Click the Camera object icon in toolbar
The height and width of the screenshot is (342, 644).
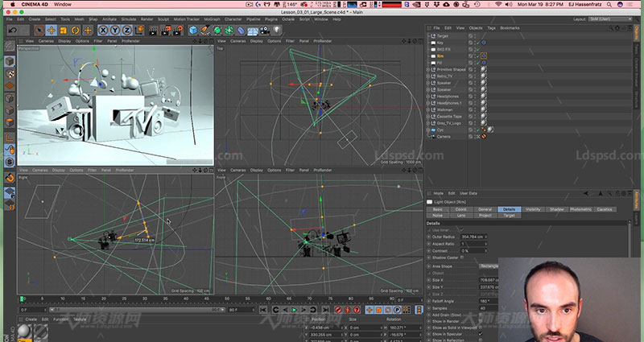[x=265, y=31]
